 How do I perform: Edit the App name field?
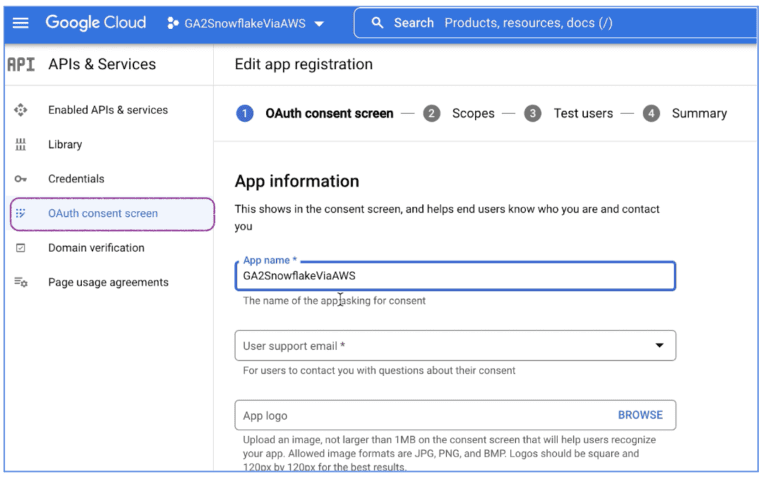click(x=456, y=276)
